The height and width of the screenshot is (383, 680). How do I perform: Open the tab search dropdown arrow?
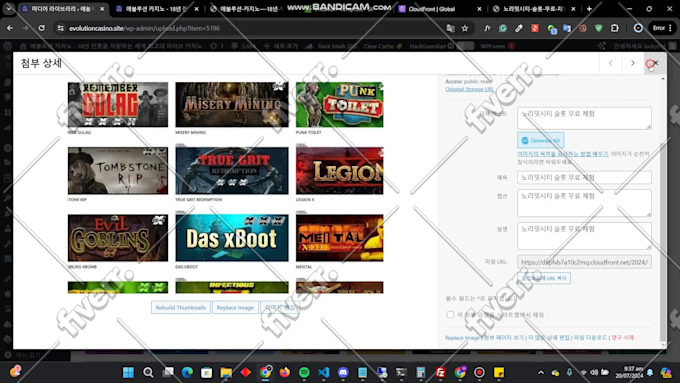point(9,9)
